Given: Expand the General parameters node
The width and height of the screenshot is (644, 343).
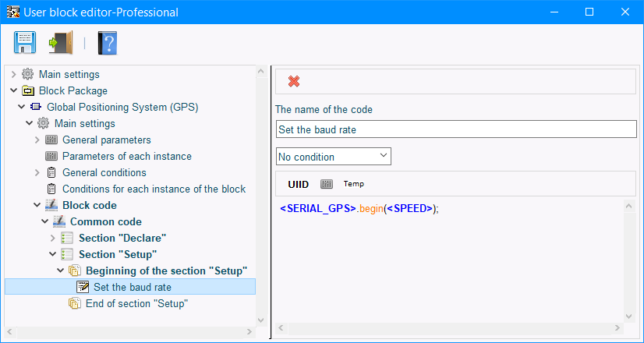Looking at the screenshot, I should (37, 140).
